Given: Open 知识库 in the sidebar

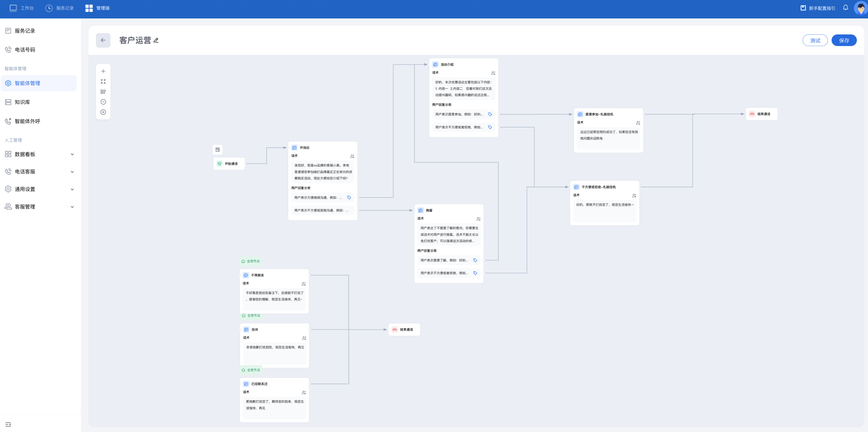Looking at the screenshot, I should (x=22, y=102).
